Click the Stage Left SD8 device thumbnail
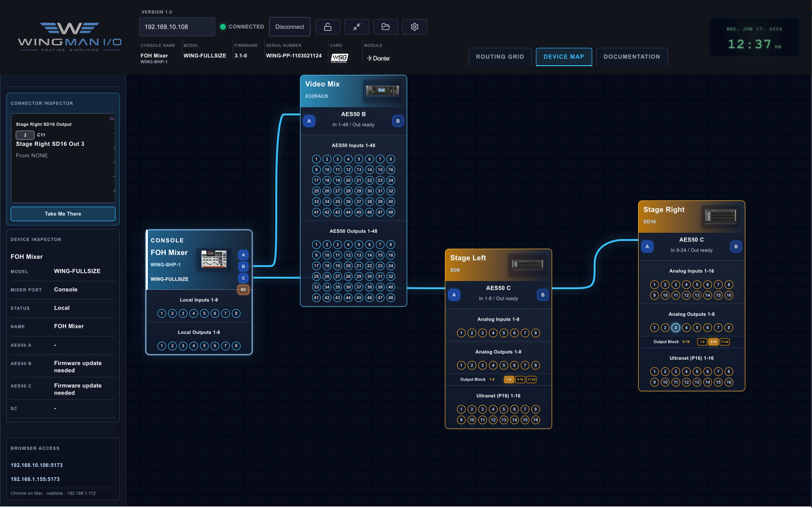 (x=527, y=264)
